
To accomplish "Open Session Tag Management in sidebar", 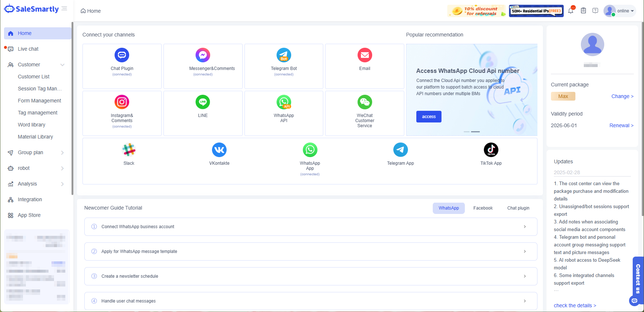I will (x=40, y=89).
